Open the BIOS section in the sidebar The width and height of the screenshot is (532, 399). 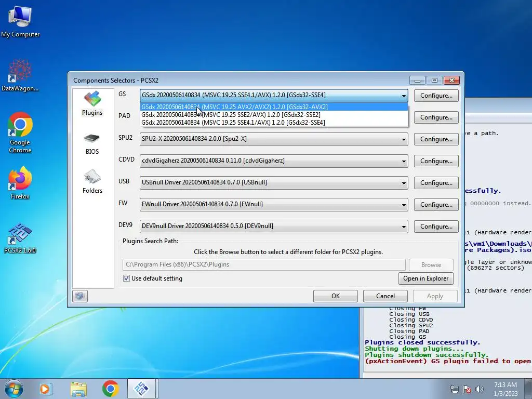point(92,144)
